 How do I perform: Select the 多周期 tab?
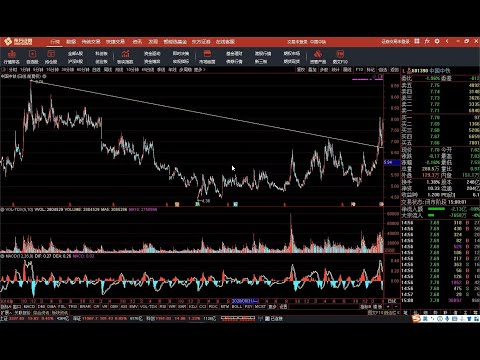click(x=186, y=70)
